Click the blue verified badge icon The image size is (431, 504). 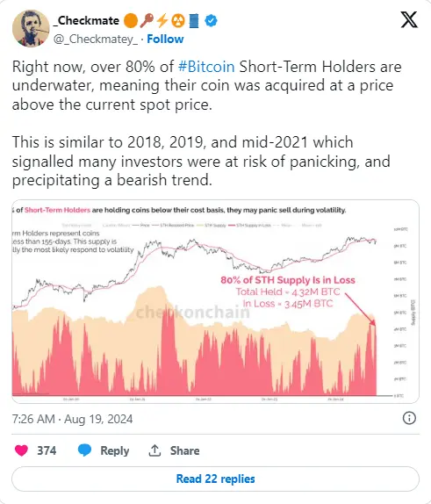coord(211,21)
